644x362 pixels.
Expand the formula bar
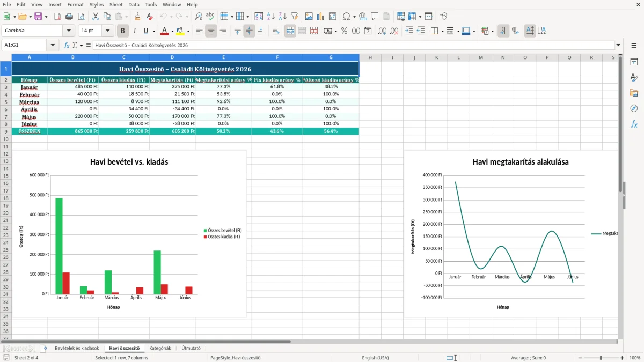618,45
